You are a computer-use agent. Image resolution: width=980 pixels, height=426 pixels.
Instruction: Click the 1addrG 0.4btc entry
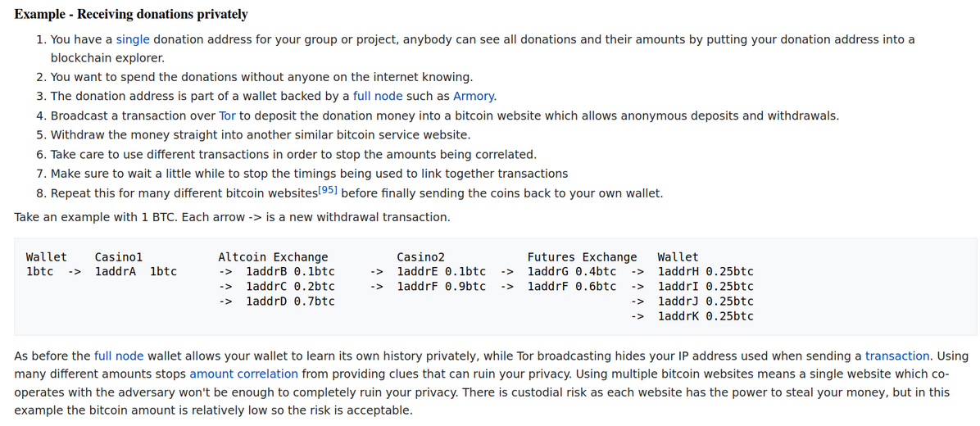(572, 272)
